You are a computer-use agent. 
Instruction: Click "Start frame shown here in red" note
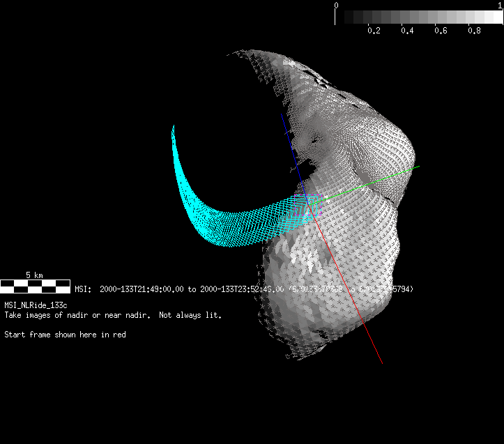coord(65,335)
